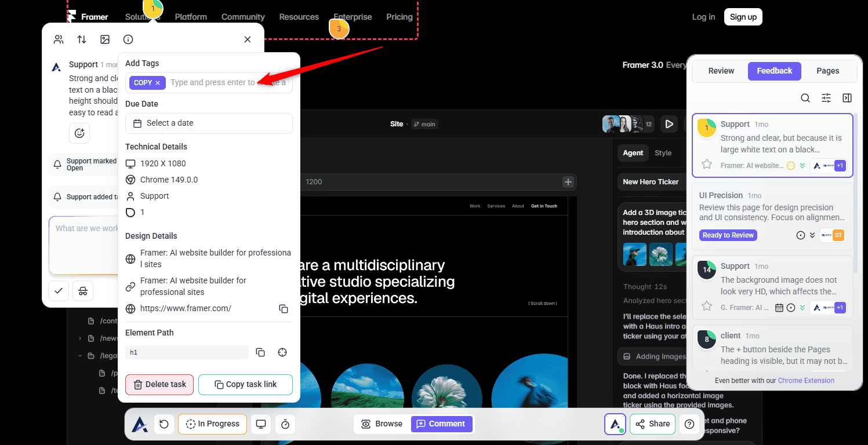Viewport: 868px width, 445px height.
Task: Open green priority chevrons on task 14
Action: [x=802, y=308]
